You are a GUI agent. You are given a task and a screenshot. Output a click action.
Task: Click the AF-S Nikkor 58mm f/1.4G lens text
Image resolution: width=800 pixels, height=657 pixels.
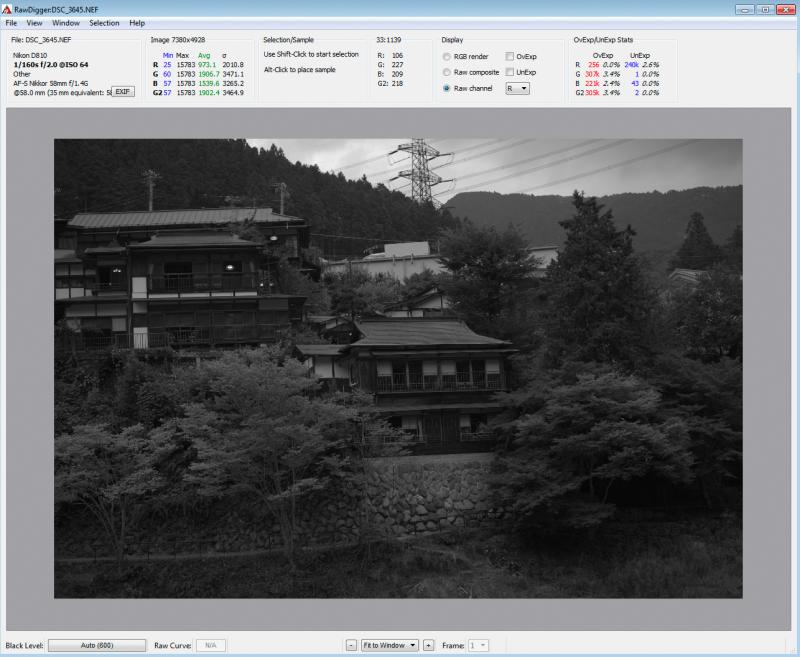click(51, 83)
